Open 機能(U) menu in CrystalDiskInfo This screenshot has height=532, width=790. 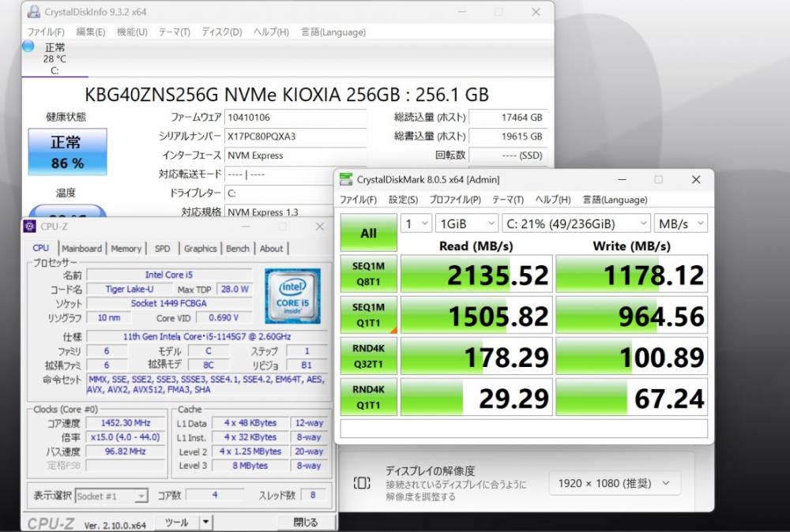tap(132, 32)
